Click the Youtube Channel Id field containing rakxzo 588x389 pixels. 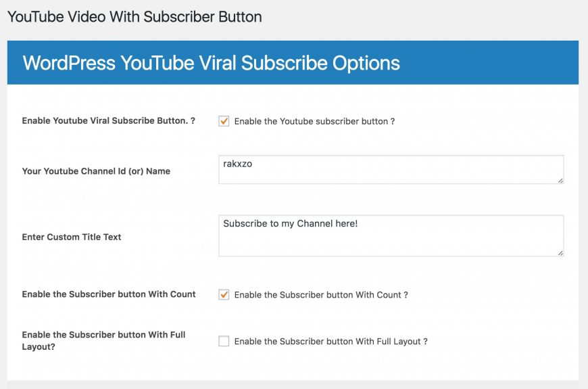tap(391, 170)
